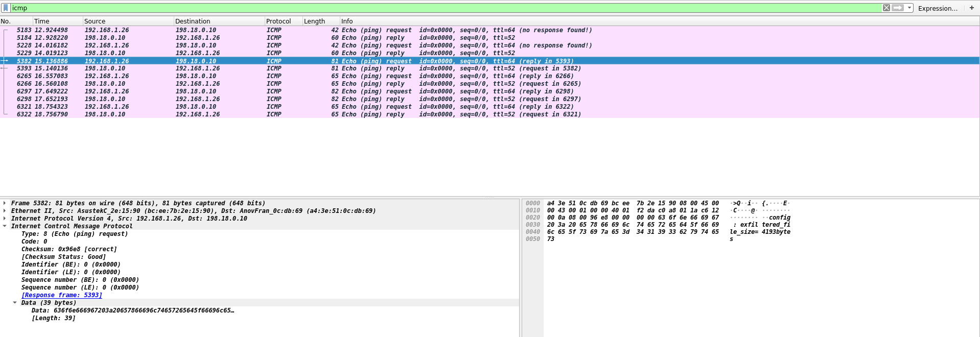Select the Identifier (BE): 0 field
Screen dimensions: 980x337
coord(71,264)
